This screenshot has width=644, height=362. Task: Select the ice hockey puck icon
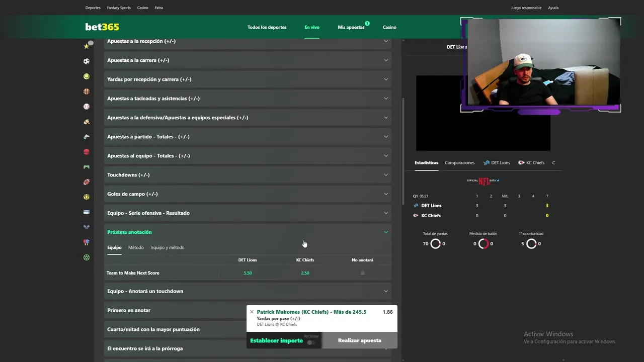87,212
